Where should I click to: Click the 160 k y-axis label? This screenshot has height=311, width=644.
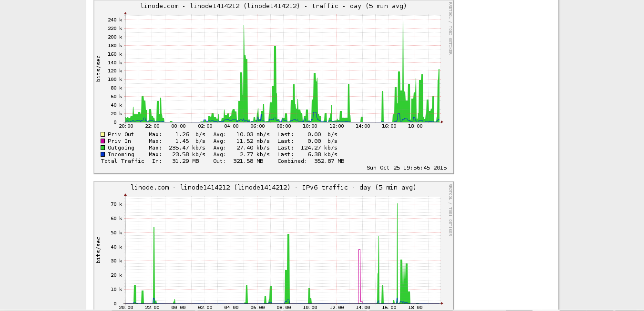click(115, 54)
